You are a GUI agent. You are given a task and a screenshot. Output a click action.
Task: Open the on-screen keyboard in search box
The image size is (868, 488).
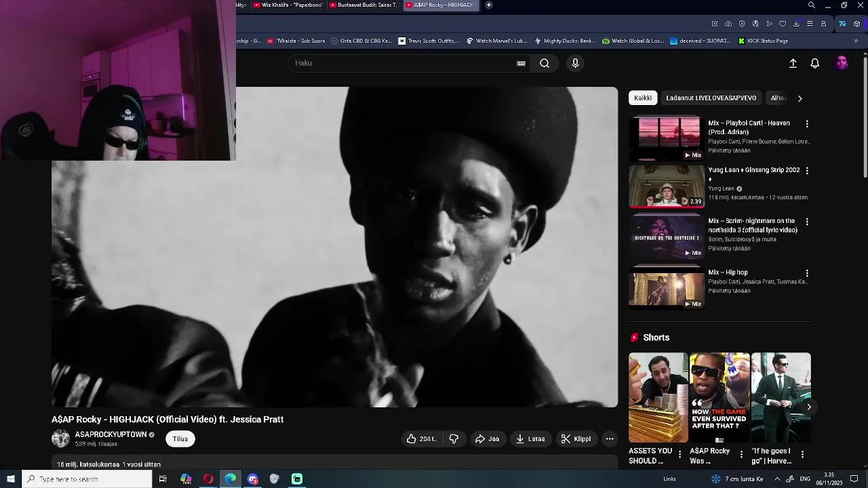click(x=521, y=63)
